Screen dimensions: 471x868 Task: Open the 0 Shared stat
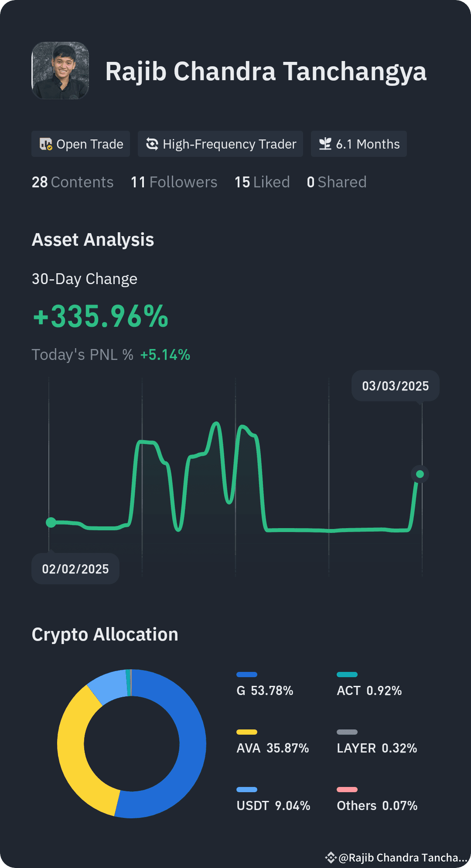coord(336,182)
